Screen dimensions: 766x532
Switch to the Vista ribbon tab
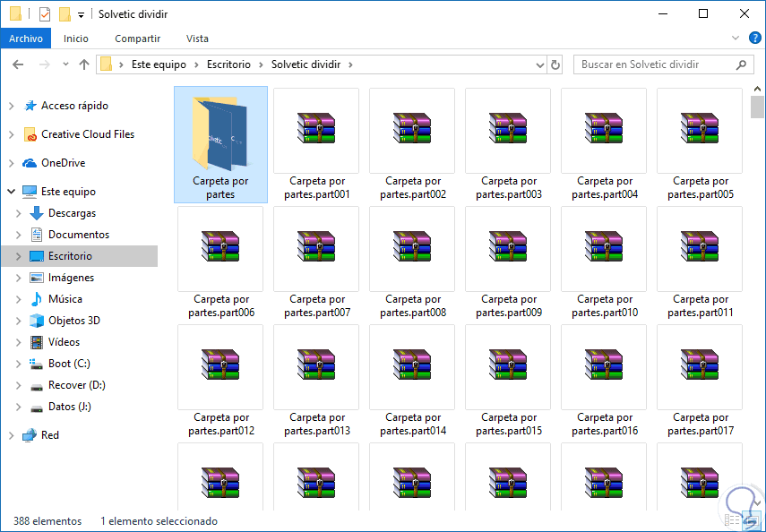coord(197,39)
